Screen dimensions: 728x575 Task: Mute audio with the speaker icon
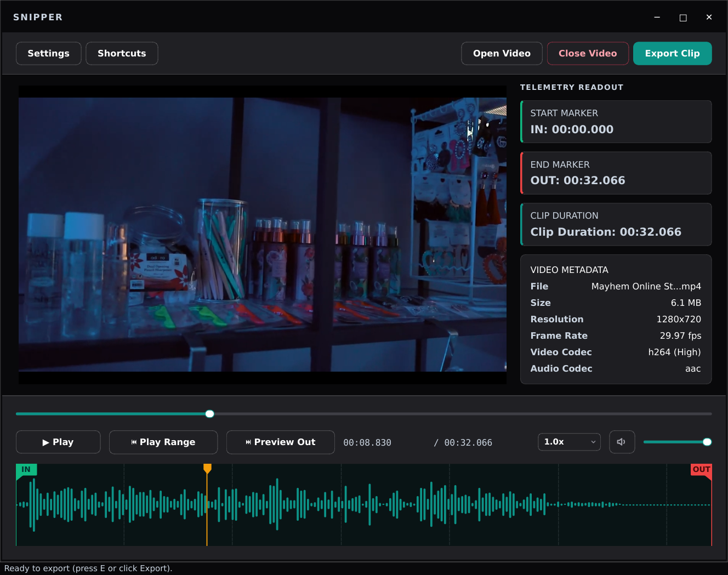622,442
